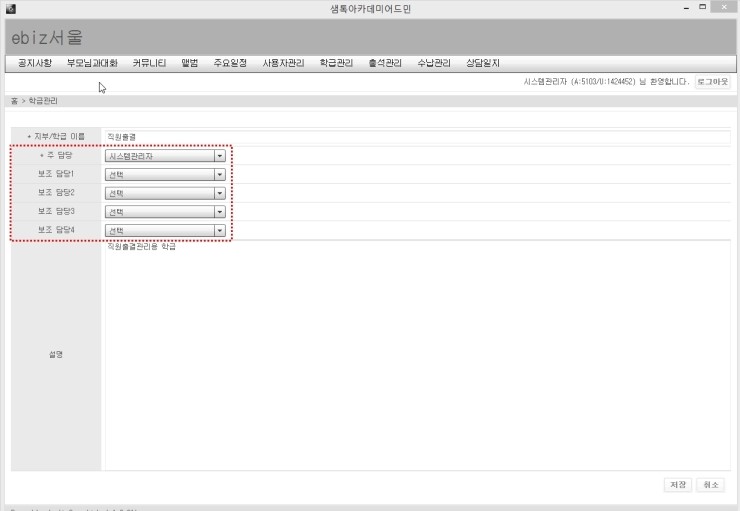Open the 사용자관리 menu
This screenshot has width=740, height=511.
tap(283, 63)
